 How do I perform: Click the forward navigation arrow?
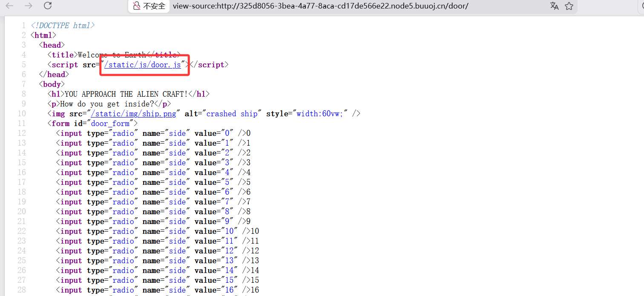pyautogui.click(x=29, y=6)
